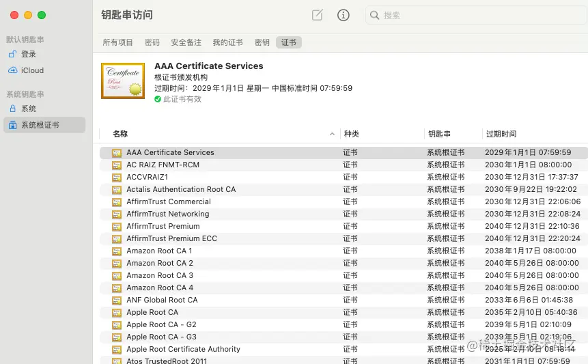Sort by the 名称 column header
588x364 pixels.
click(120, 134)
